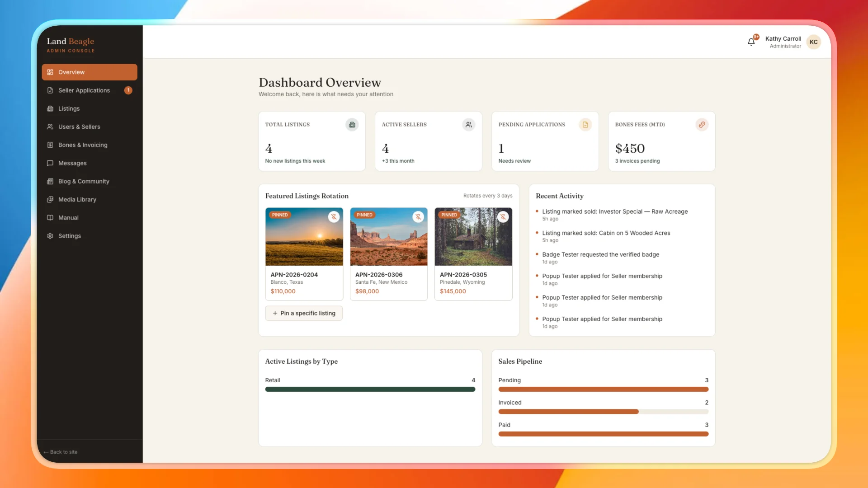Click the '$450' Bones Fees value

[630, 148]
